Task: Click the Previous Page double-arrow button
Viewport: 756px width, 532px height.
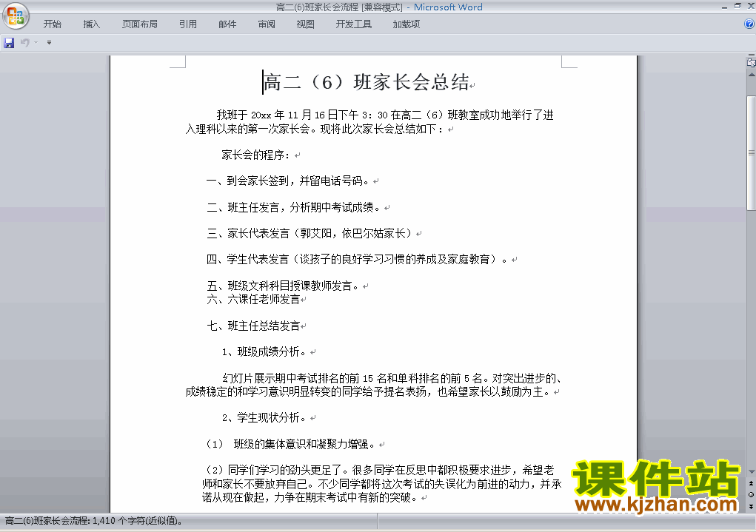Action: tap(751, 483)
